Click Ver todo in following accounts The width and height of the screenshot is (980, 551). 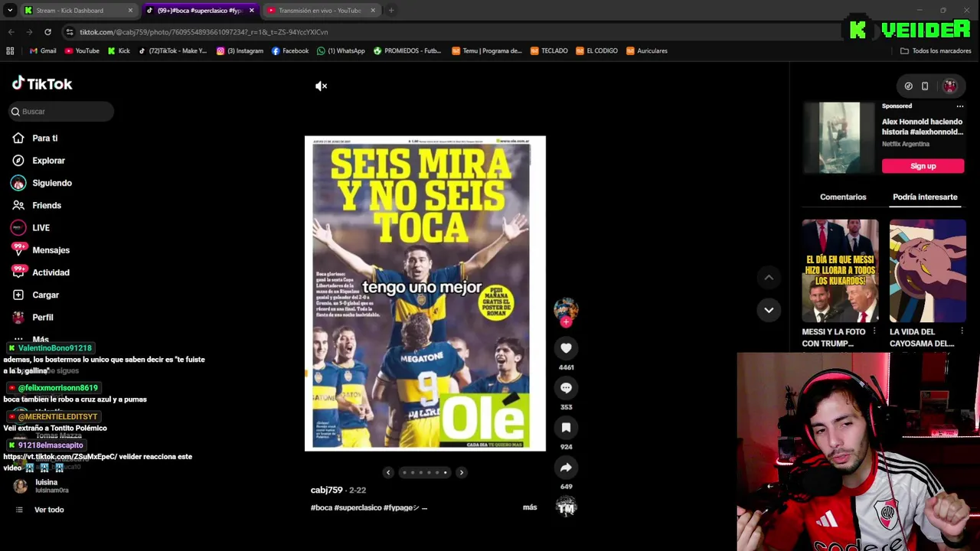point(49,510)
